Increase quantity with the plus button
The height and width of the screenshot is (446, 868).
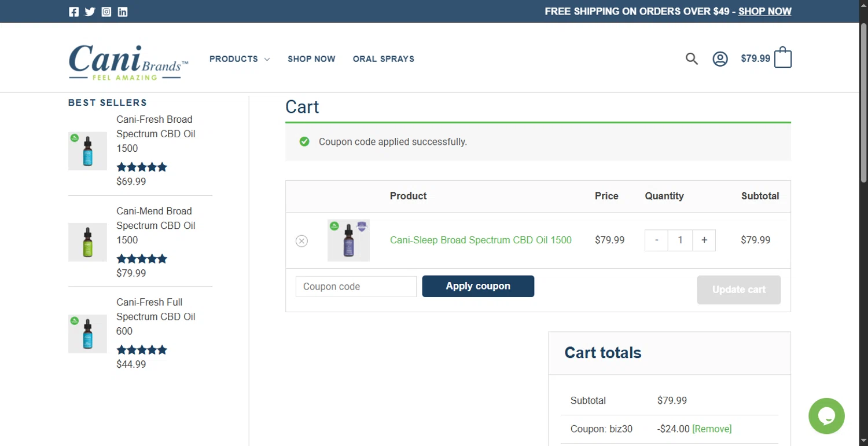point(704,240)
